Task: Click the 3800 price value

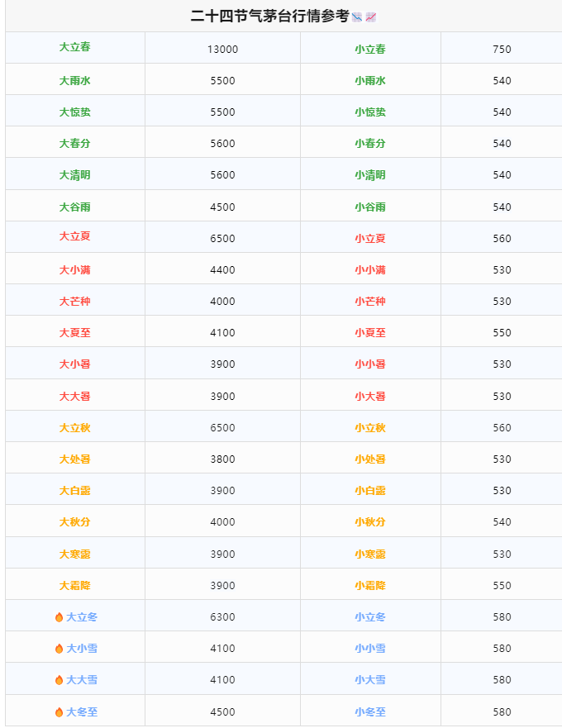Action: (222, 459)
